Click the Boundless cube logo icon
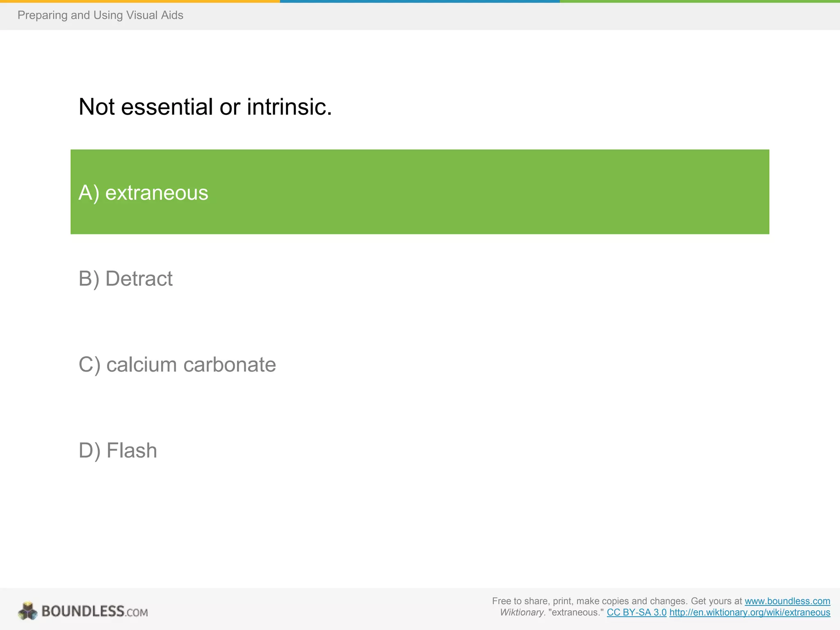 [27, 611]
